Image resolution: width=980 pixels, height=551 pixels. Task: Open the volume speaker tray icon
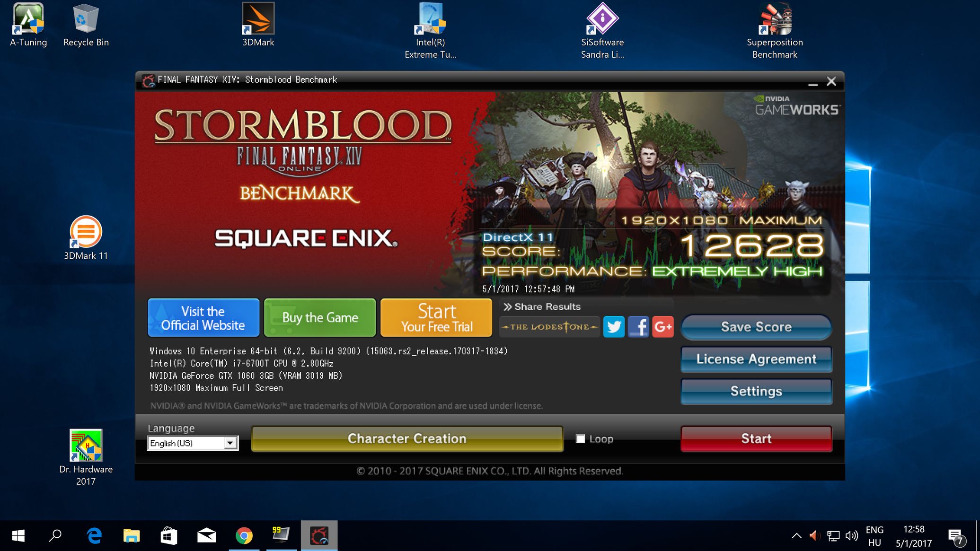coord(852,536)
